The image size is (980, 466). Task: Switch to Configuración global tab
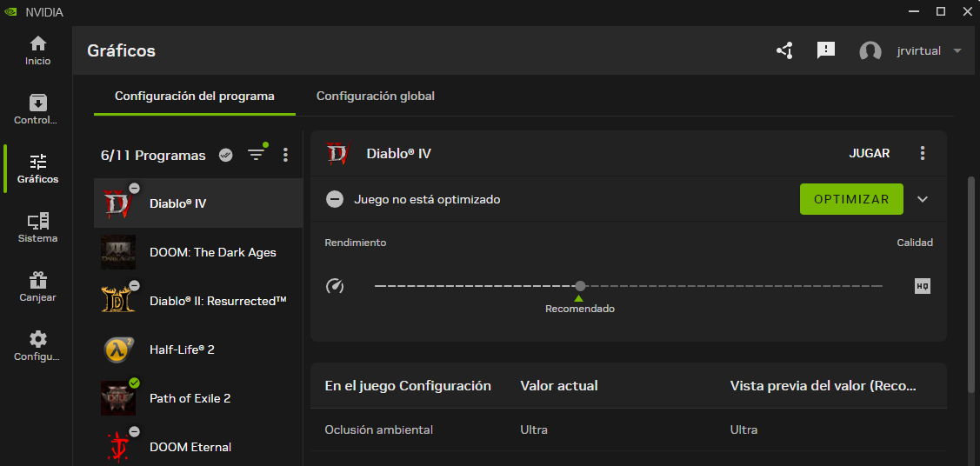pyautogui.click(x=375, y=96)
